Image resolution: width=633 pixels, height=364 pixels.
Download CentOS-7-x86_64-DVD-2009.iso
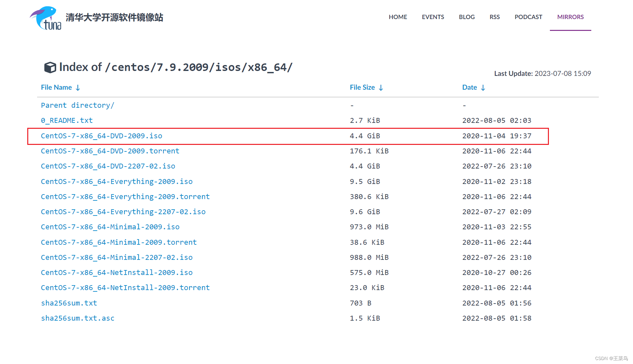click(102, 136)
